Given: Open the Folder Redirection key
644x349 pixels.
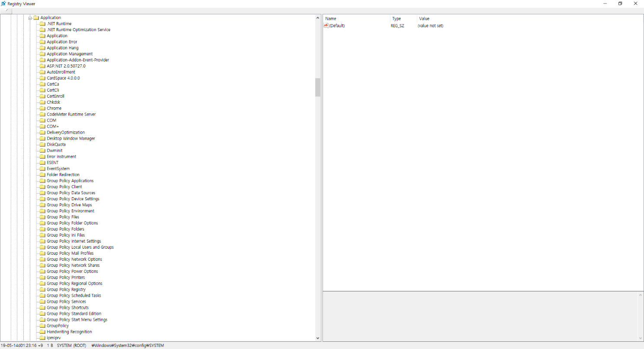Looking at the screenshot, I should (63, 175).
